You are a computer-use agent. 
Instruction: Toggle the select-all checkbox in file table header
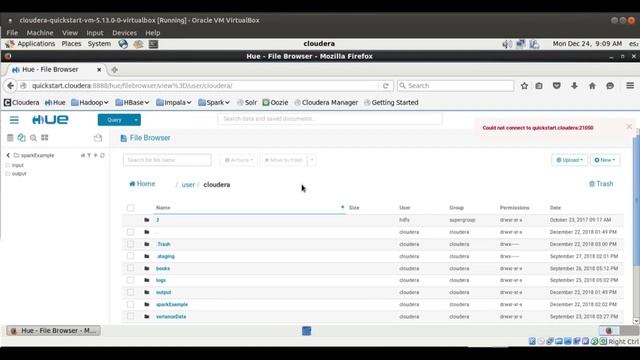coord(131,208)
